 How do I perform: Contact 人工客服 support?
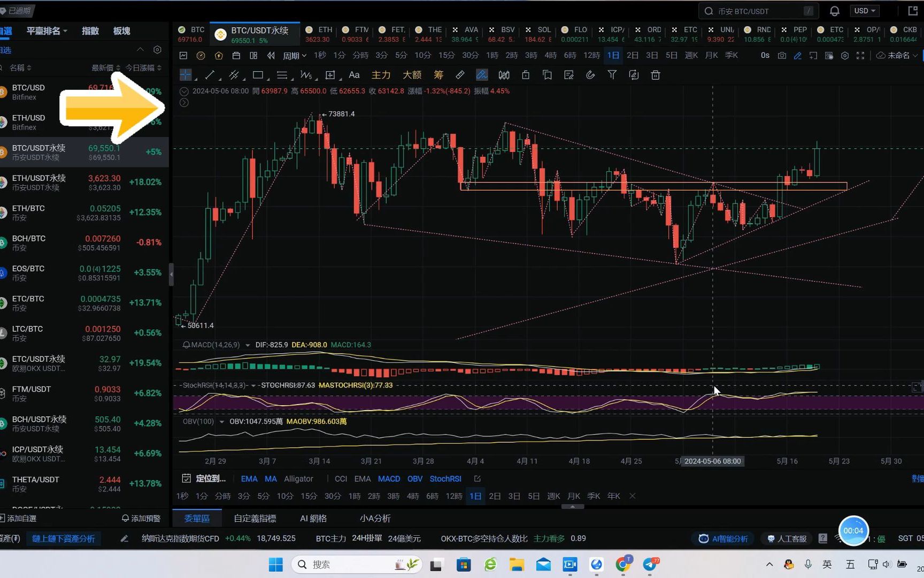[787, 538]
